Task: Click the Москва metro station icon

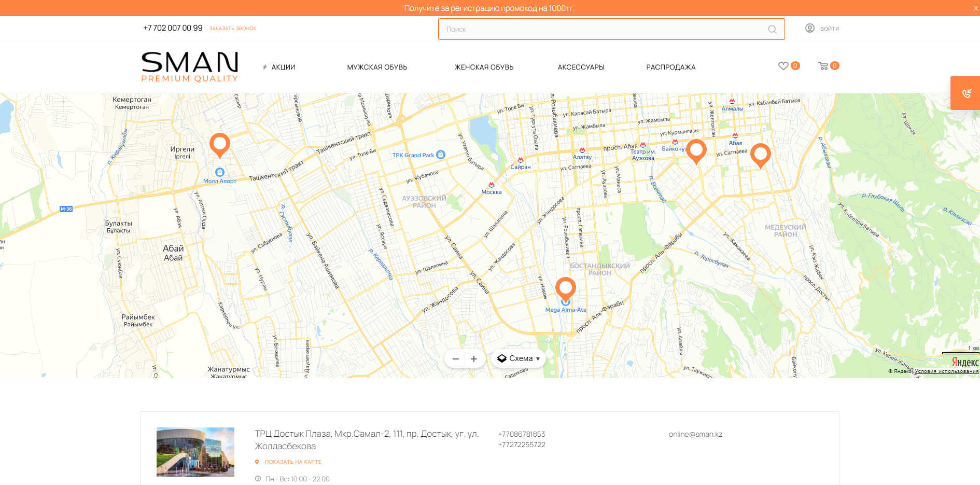Action: click(492, 185)
